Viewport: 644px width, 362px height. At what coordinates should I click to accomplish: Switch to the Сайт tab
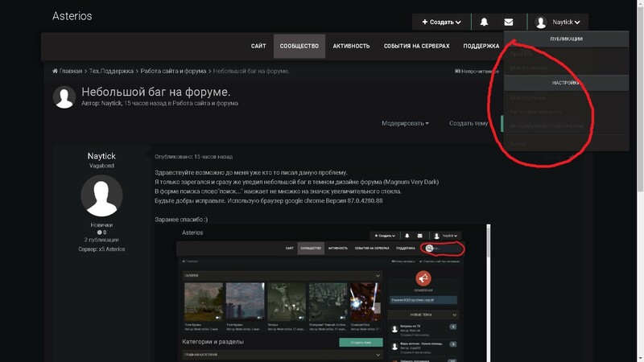point(258,46)
